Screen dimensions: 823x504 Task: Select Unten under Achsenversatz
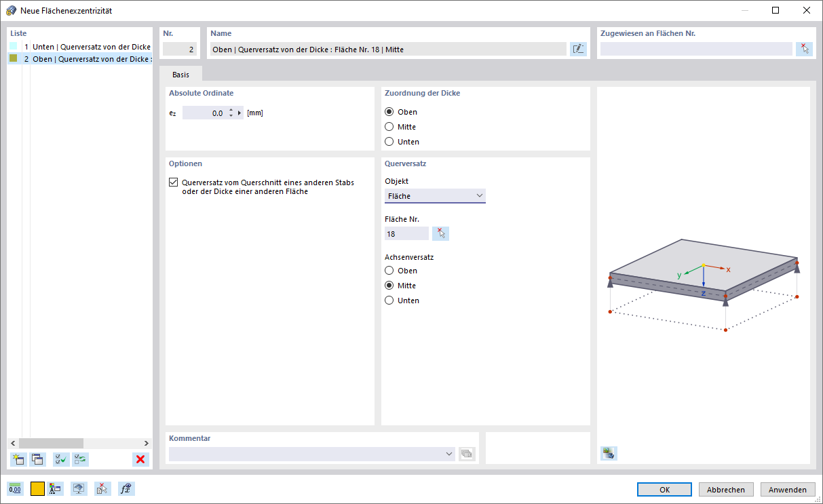click(x=389, y=301)
